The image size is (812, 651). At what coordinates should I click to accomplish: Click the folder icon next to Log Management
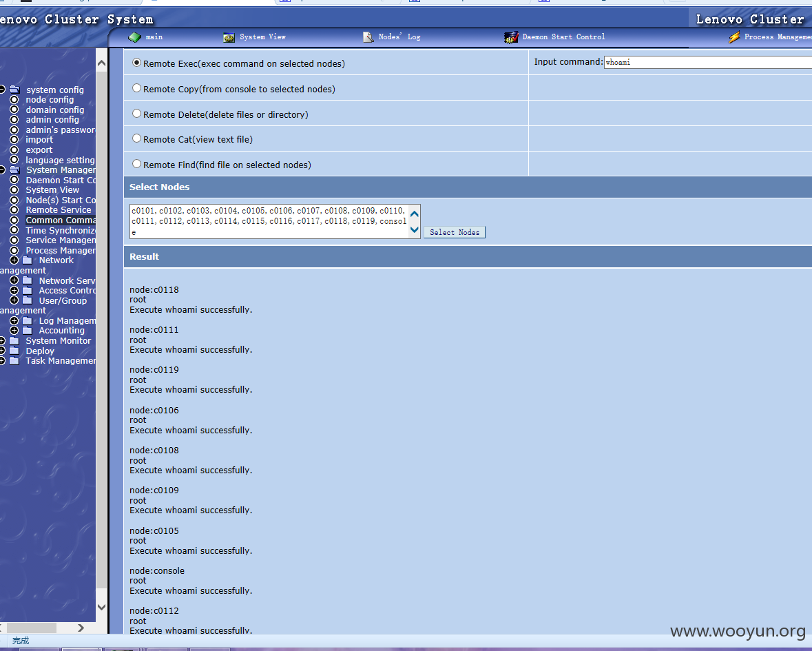pyautogui.click(x=28, y=320)
